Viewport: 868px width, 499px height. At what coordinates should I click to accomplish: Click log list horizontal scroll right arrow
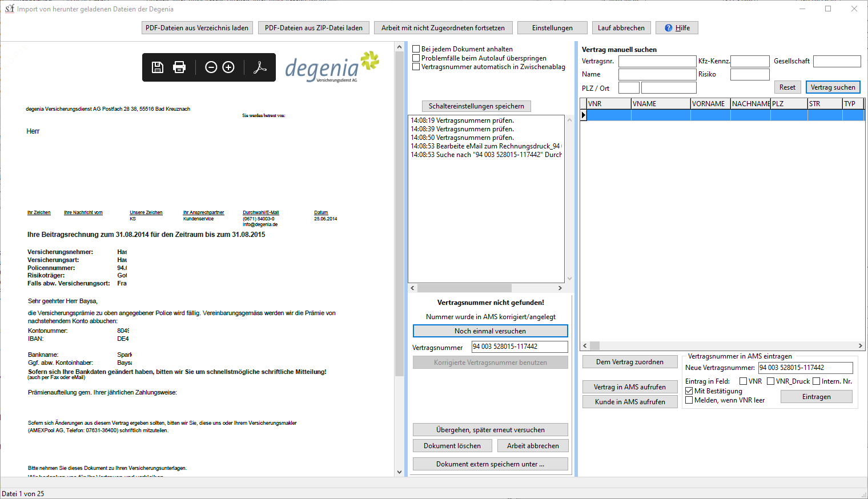click(560, 288)
